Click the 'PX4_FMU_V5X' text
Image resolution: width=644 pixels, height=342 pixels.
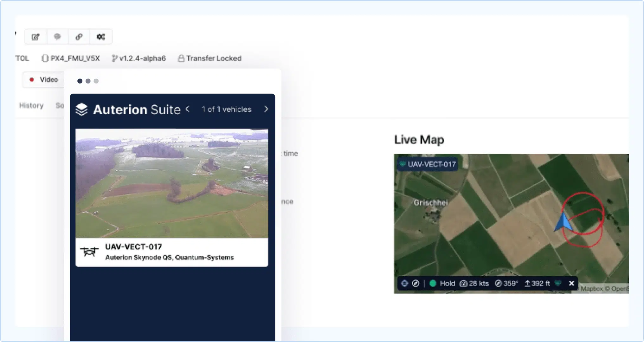(75, 58)
